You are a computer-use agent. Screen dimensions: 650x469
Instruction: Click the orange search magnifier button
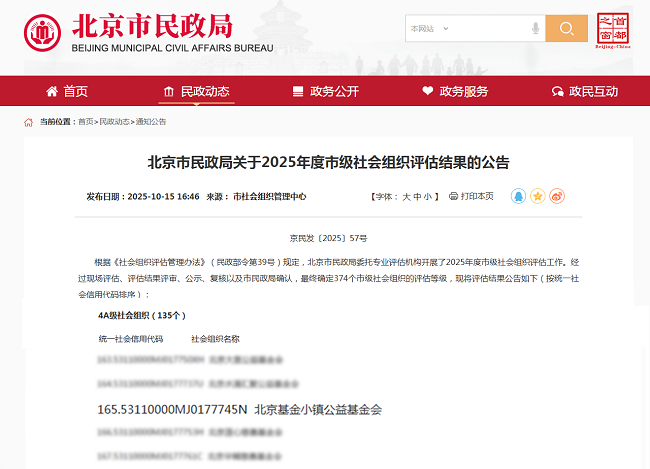click(x=566, y=29)
